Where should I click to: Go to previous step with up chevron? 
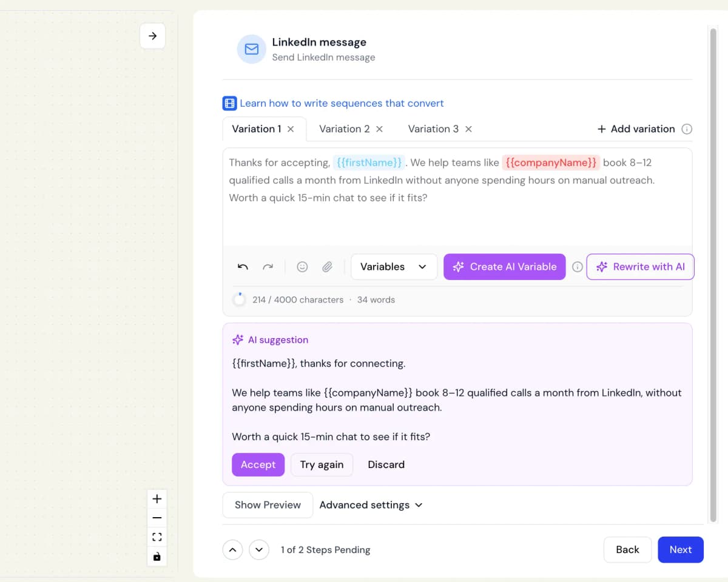coord(233,550)
